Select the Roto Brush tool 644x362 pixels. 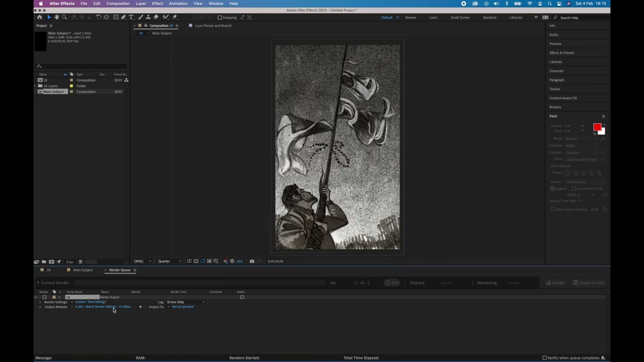(x=166, y=17)
